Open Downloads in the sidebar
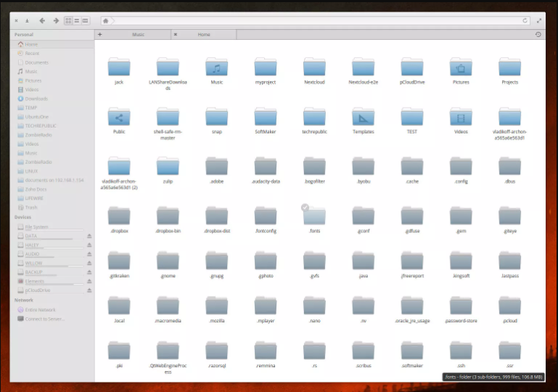Screen dimensions: 558x392 point(52,99)
